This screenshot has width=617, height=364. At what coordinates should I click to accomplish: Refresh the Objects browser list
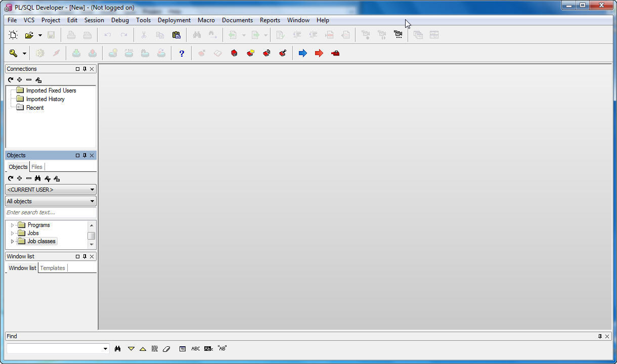point(10,178)
